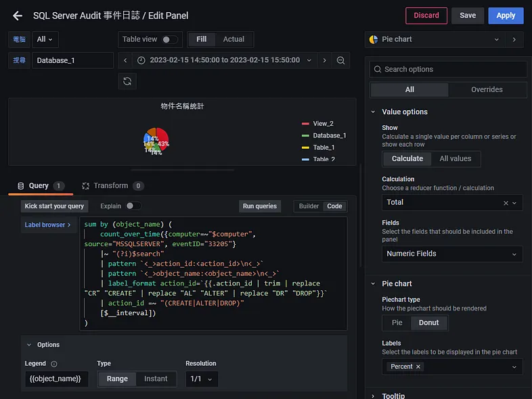Viewport: 532px width, 399px height.
Task: Click the pie chart graphic
Action: tap(156, 141)
